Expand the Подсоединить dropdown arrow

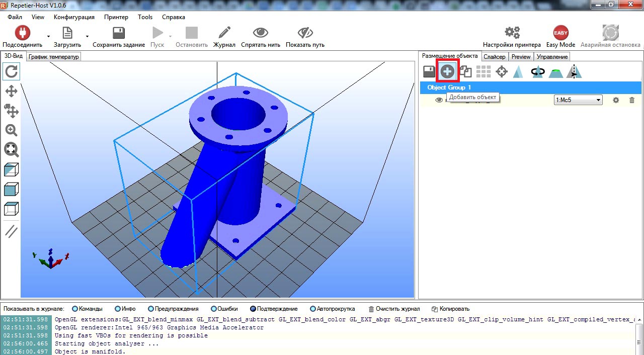coord(48,37)
